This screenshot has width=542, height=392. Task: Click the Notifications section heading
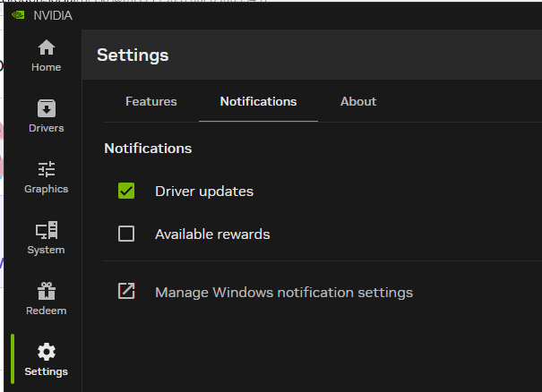coord(148,149)
